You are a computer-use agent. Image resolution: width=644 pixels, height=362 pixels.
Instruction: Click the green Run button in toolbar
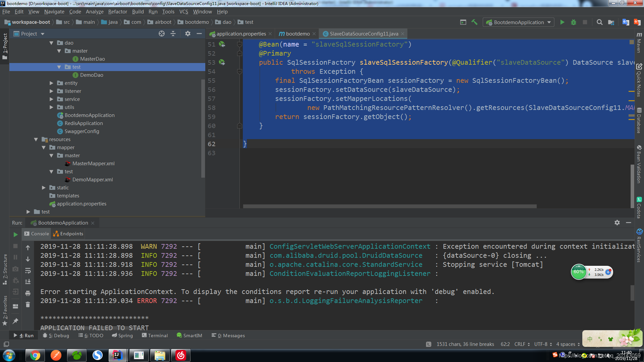[x=562, y=22]
